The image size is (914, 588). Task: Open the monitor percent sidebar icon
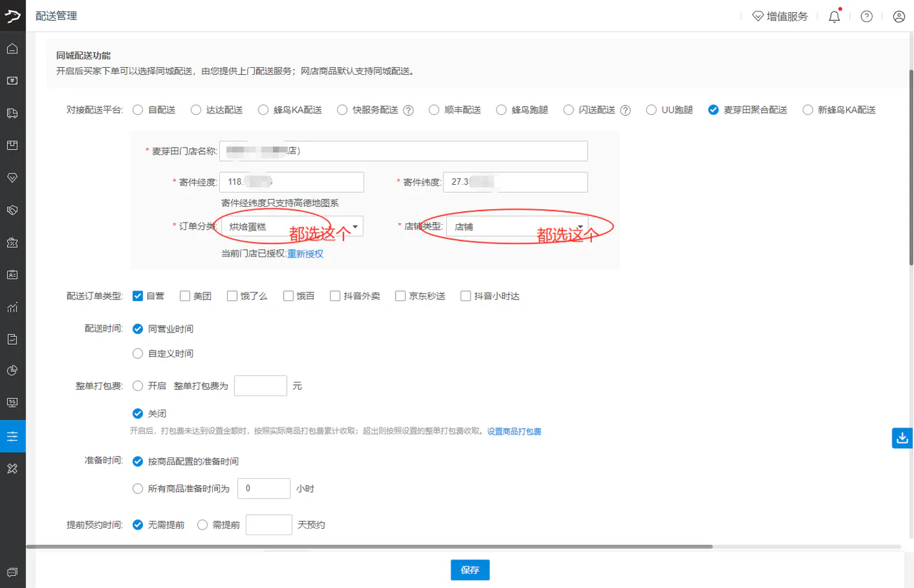click(x=12, y=402)
